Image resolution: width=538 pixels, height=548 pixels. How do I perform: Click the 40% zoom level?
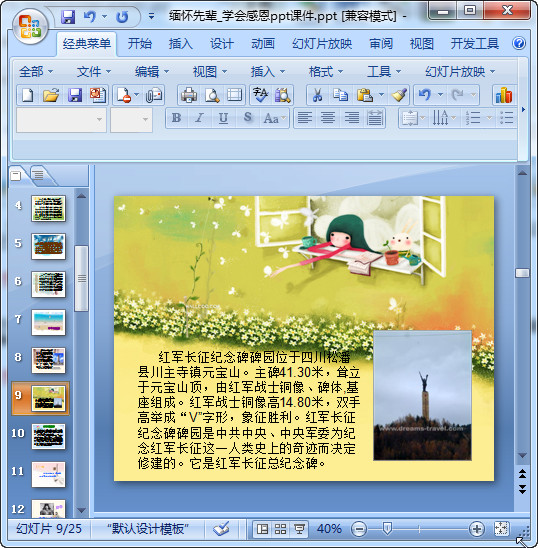click(329, 529)
